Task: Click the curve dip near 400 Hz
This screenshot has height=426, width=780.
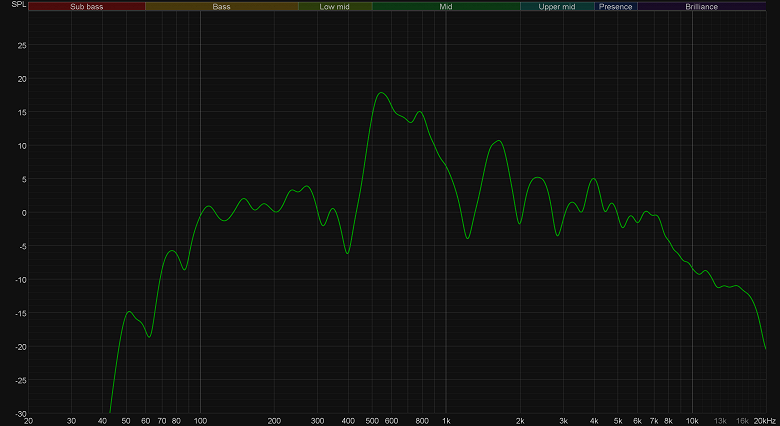Action: click(x=347, y=253)
